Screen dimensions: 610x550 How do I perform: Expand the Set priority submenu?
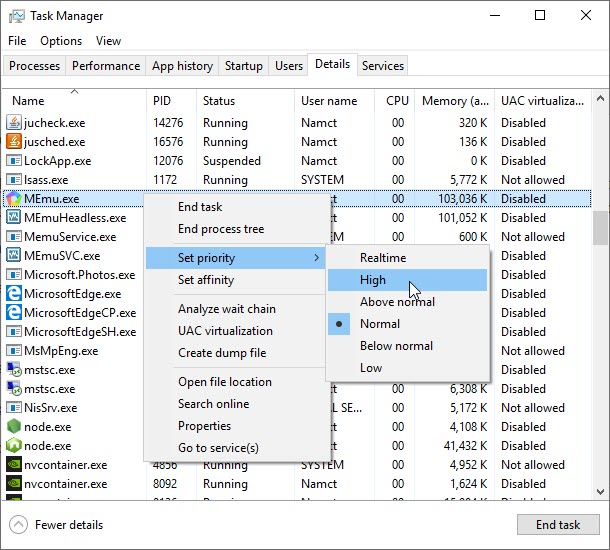pos(235,258)
